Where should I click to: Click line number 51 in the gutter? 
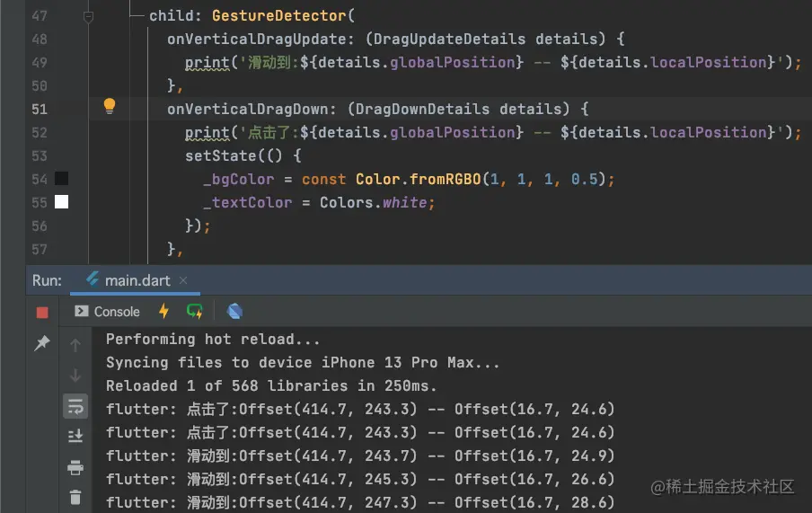click(x=39, y=109)
